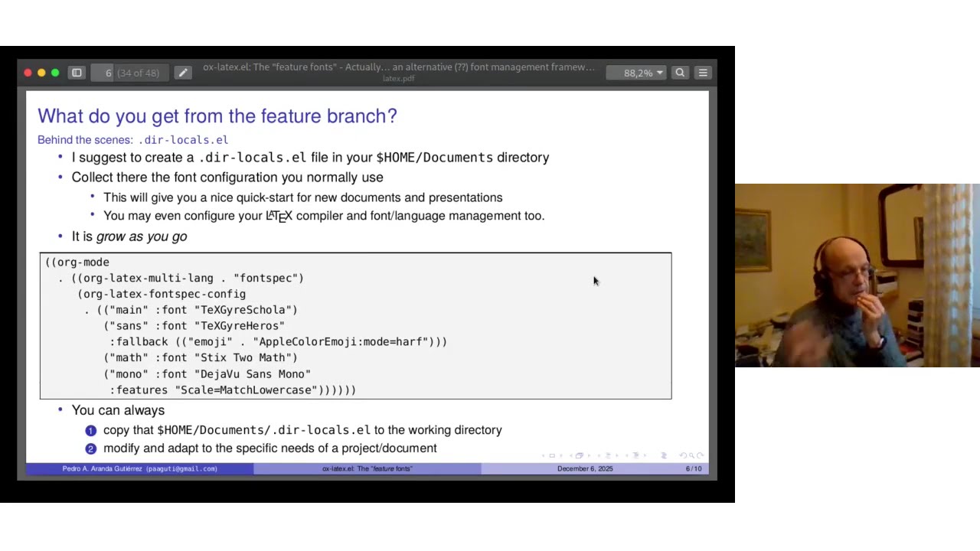
Task: Click the 'latex.pdf' file name in title bar
Action: (x=399, y=79)
